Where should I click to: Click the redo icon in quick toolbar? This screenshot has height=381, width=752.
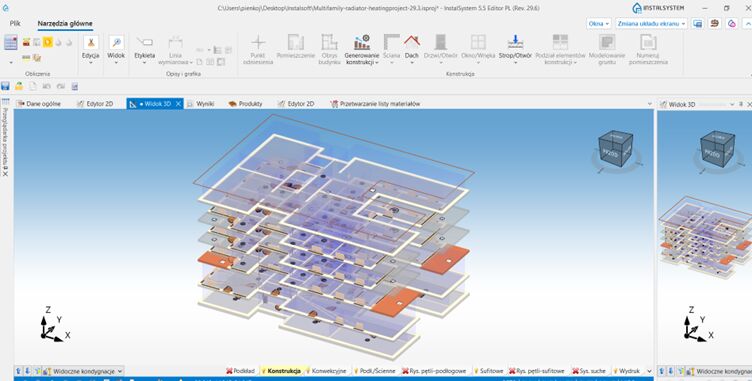[60, 86]
